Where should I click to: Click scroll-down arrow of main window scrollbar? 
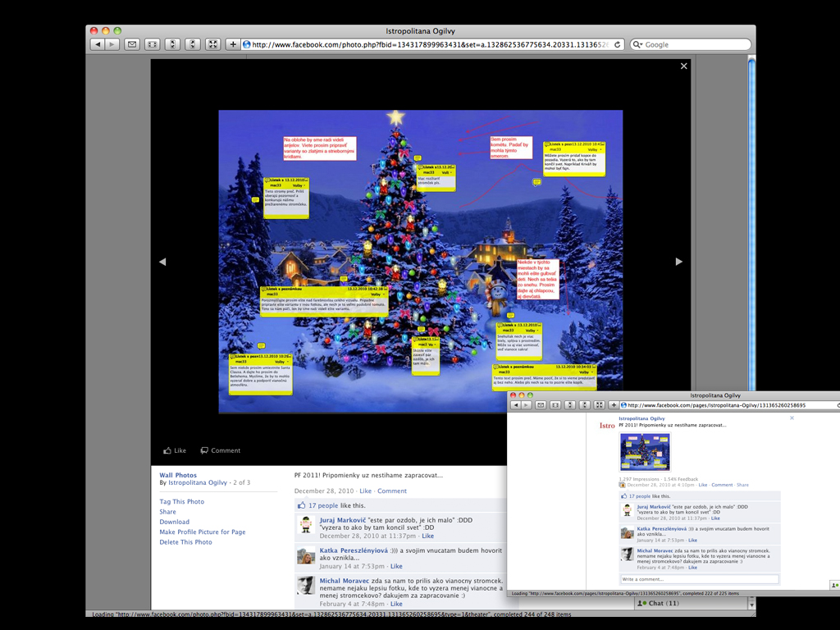tap(751, 605)
